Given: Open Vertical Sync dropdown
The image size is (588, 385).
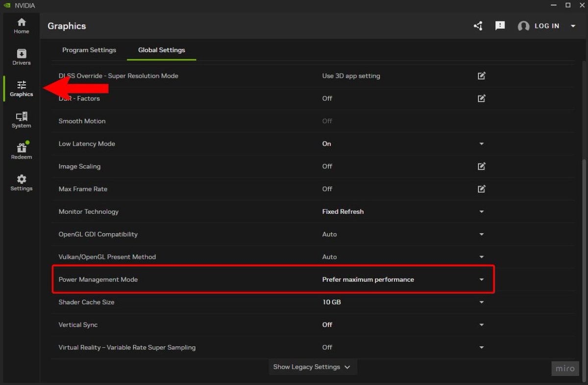Looking at the screenshot, I should click(x=482, y=325).
